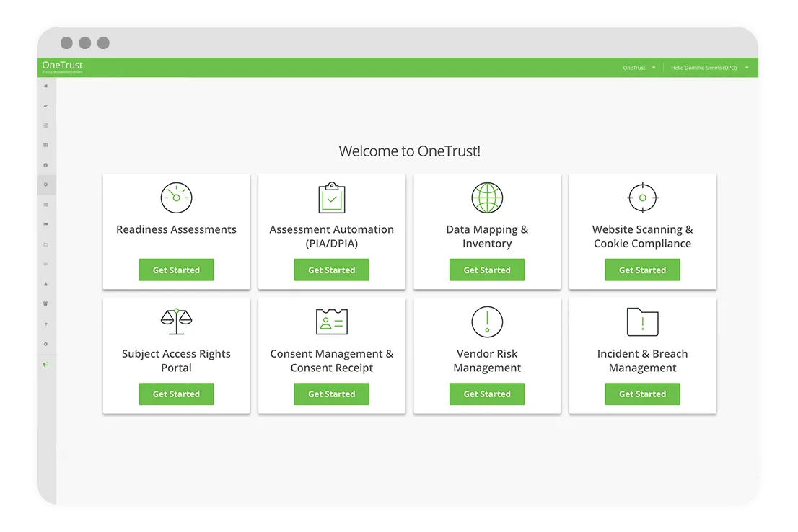Click the folder icon in the sidebar
Viewport: 798px width, 532px height.
45,244
